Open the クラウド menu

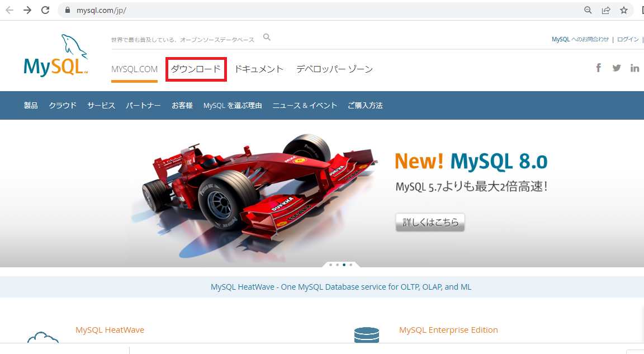click(x=63, y=106)
